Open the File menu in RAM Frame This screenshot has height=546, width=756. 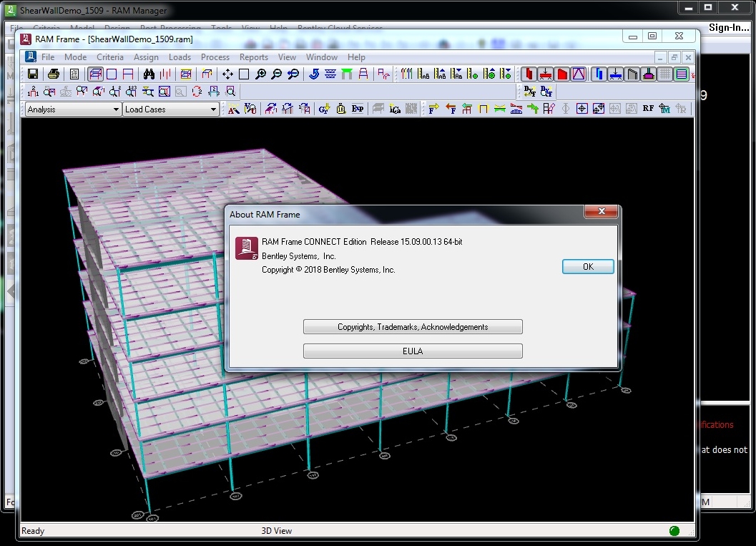click(x=48, y=57)
